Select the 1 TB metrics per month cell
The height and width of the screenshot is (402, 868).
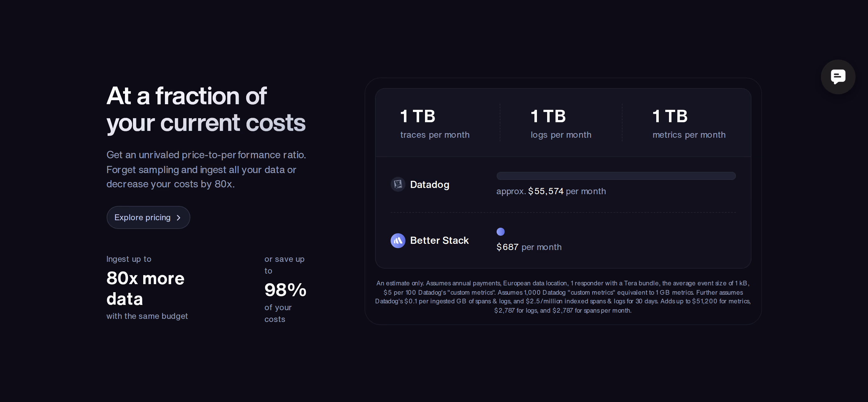click(x=689, y=123)
